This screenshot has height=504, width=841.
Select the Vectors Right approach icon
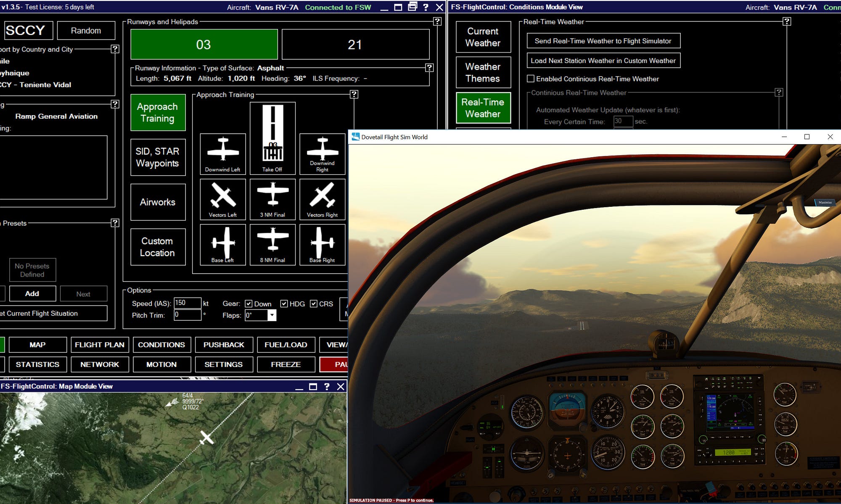click(x=322, y=199)
